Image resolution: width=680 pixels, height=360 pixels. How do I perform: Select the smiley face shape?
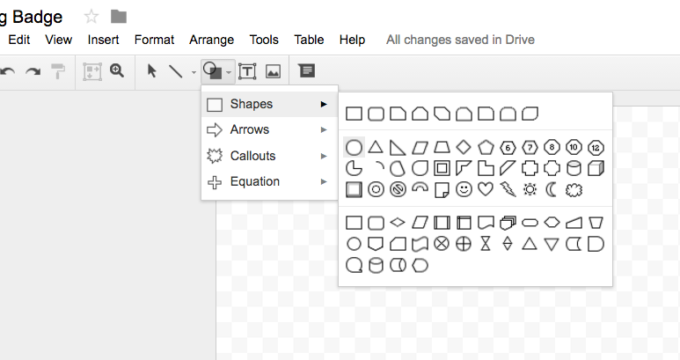464,190
